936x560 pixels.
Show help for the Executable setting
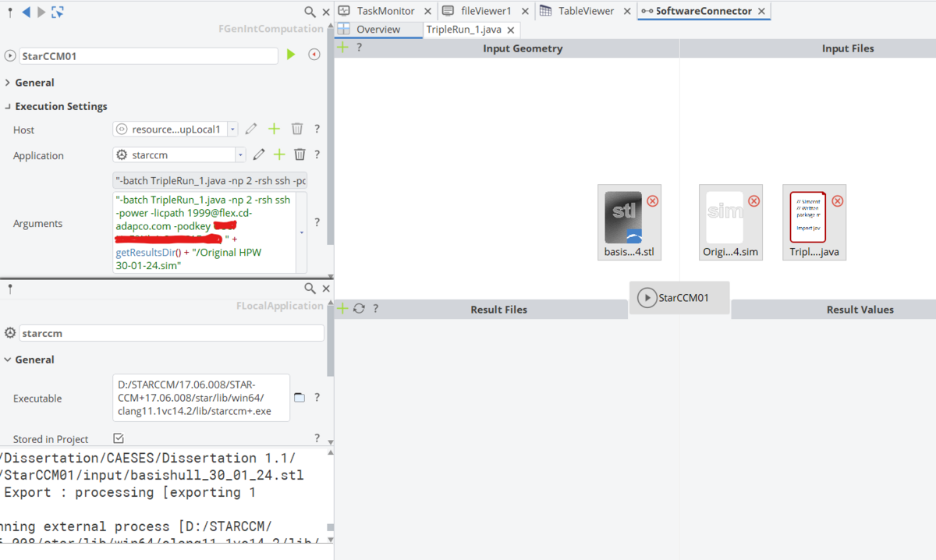click(317, 398)
